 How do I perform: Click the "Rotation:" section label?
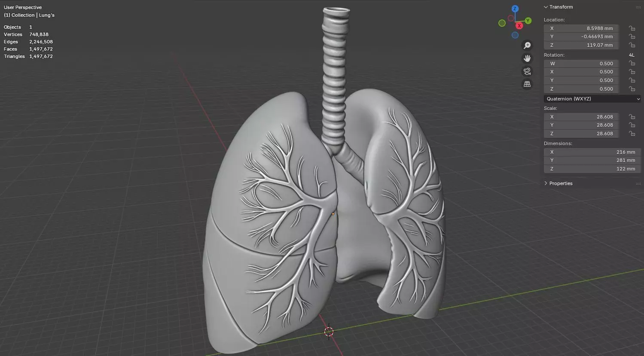click(x=554, y=55)
